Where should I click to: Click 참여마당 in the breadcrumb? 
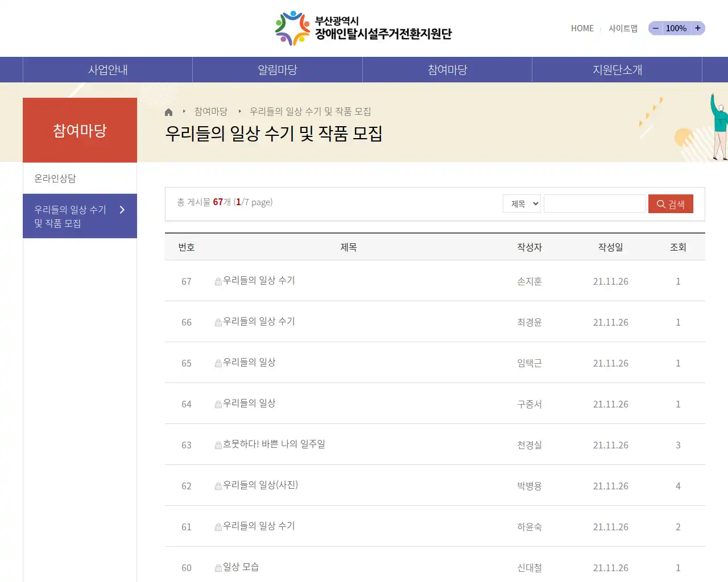point(210,111)
